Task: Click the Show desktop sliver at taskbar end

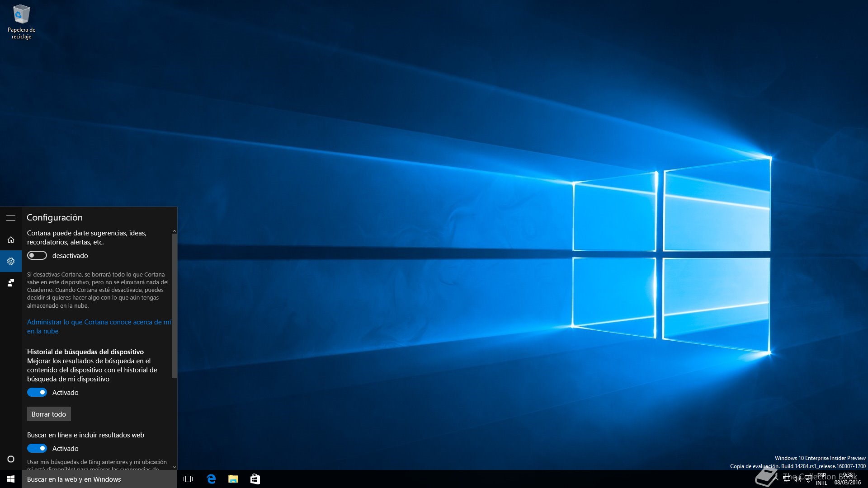Action: [866, 479]
